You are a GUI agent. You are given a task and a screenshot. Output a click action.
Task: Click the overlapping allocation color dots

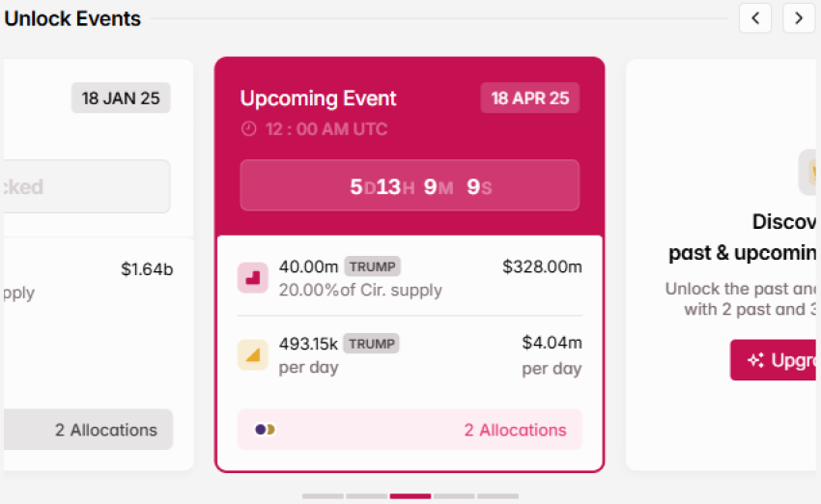click(265, 430)
